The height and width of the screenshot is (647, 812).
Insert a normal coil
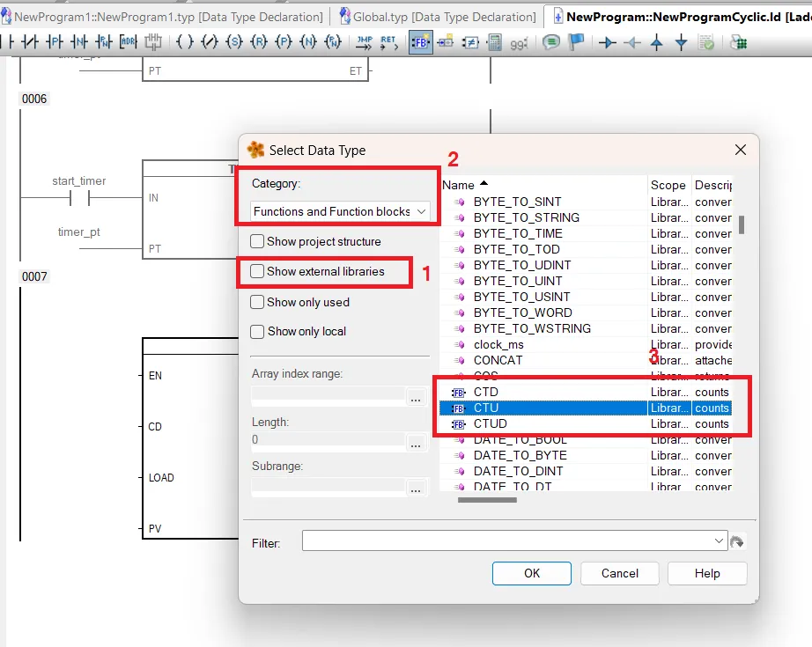(184, 42)
